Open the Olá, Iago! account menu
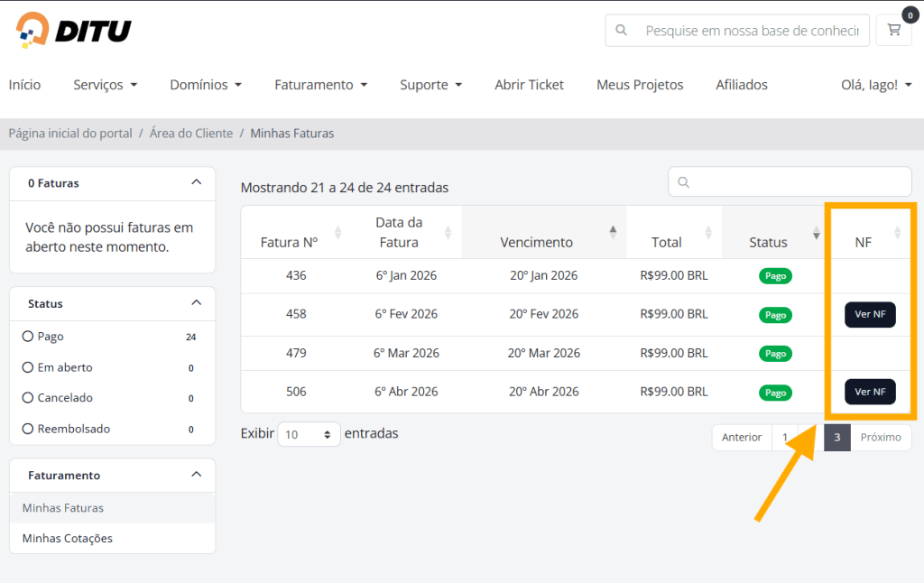 tap(876, 85)
